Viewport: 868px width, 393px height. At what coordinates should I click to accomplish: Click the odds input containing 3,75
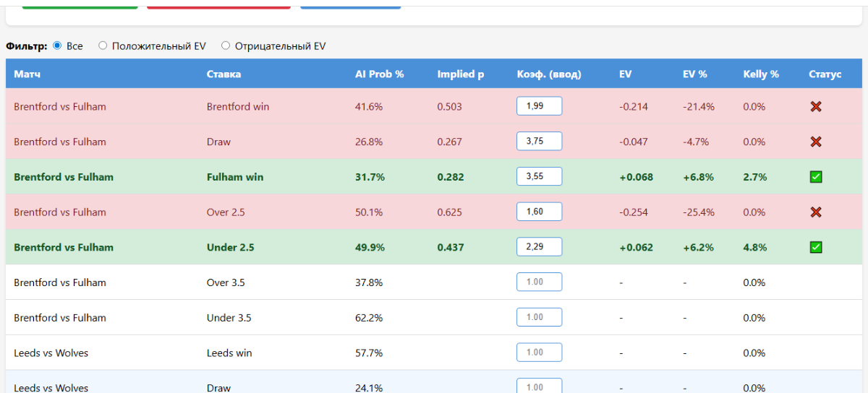pyautogui.click(x=539, y=142)
